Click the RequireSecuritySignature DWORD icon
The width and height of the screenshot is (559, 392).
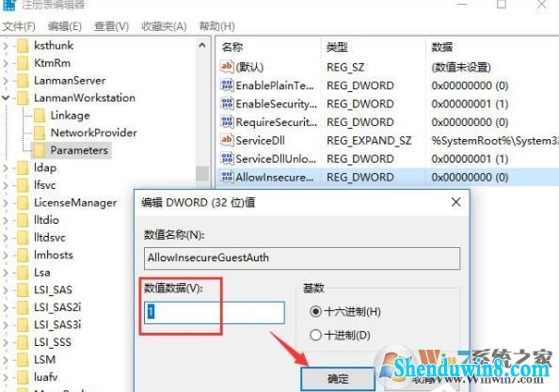(x=228, y=122)
